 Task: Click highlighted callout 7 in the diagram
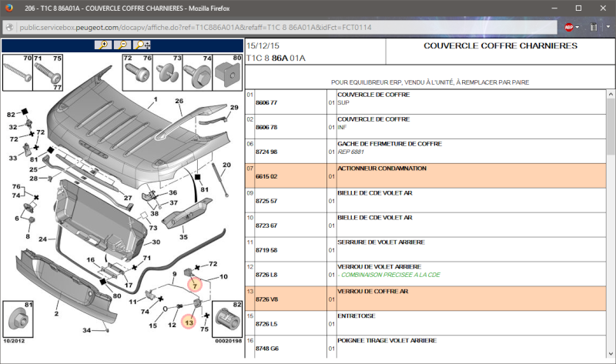tap(195, 286)
